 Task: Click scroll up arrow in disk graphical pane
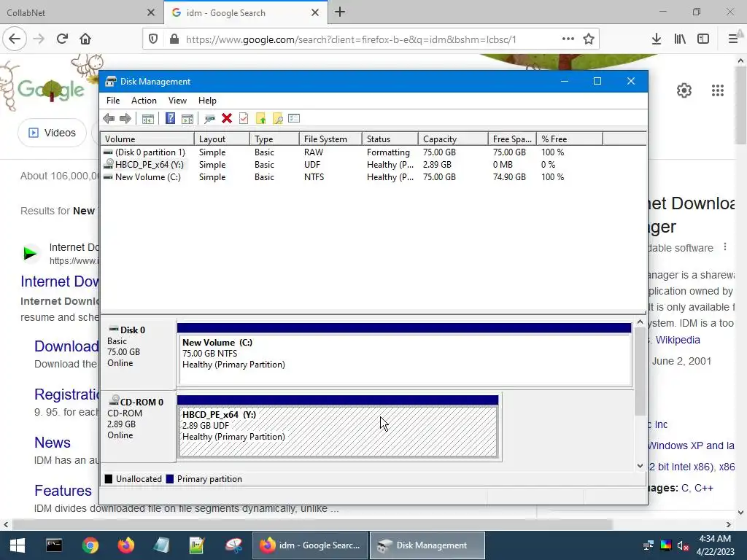(x=640, y=322)
